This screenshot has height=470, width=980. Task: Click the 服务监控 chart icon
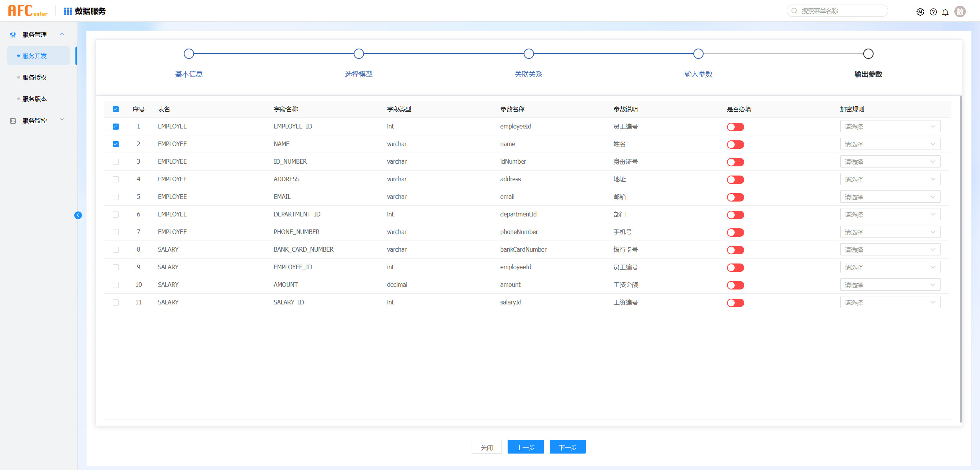click(x=13, y=121)
